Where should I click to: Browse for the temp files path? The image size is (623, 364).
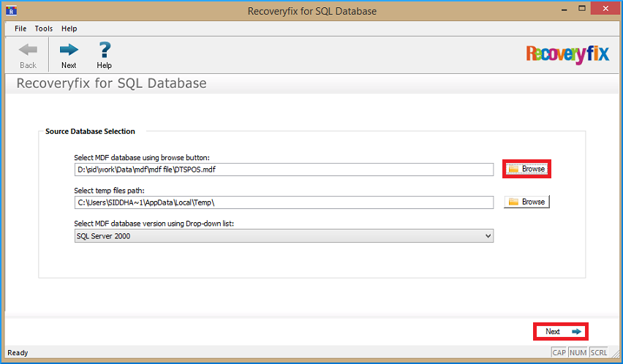tap(527, 202)
